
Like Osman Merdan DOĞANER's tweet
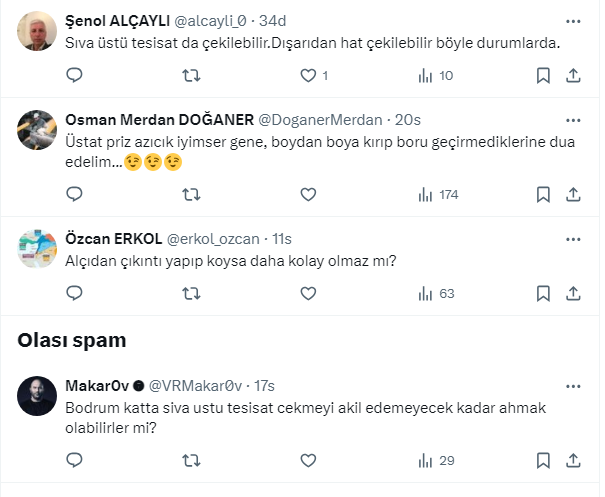point(308,194)
